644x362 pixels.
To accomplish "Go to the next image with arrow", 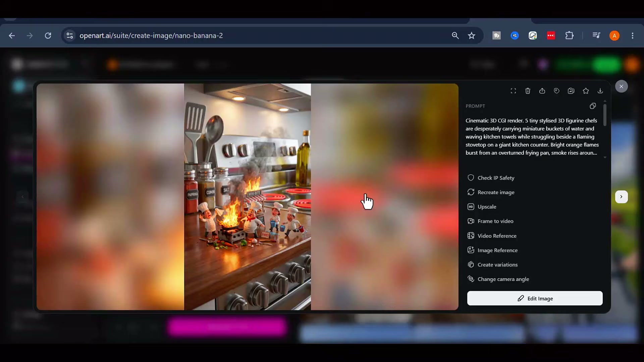I will coord(621,197).
